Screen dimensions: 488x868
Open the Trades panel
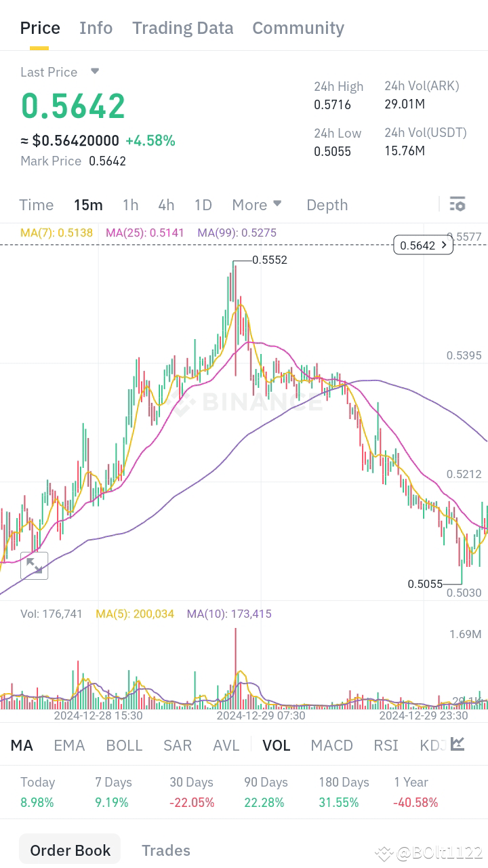pyautogui.click(x=165, y=850)
